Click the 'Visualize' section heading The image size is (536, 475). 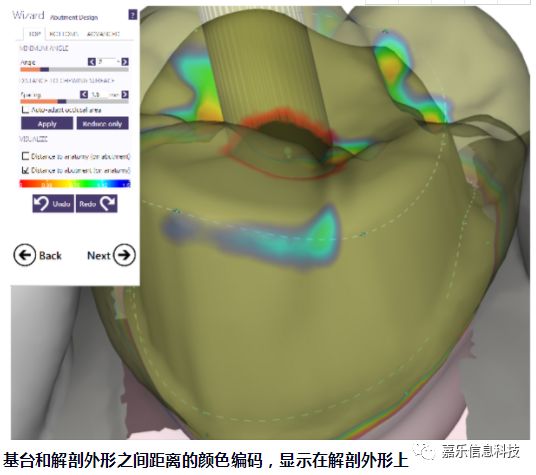34,139
